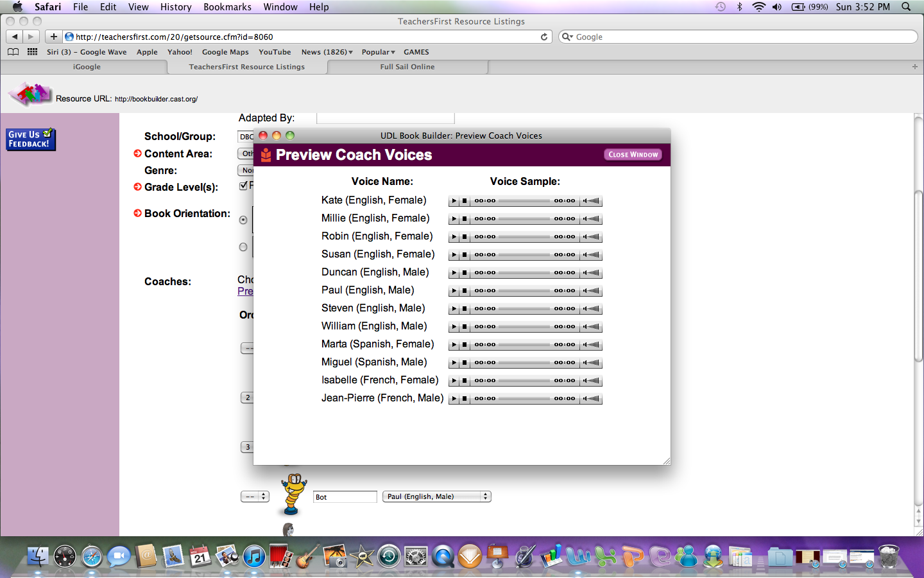Open Finder from the Dock
Image resolution: width=924 pixels, height=578 pixels.
click(x=38, y=556)
